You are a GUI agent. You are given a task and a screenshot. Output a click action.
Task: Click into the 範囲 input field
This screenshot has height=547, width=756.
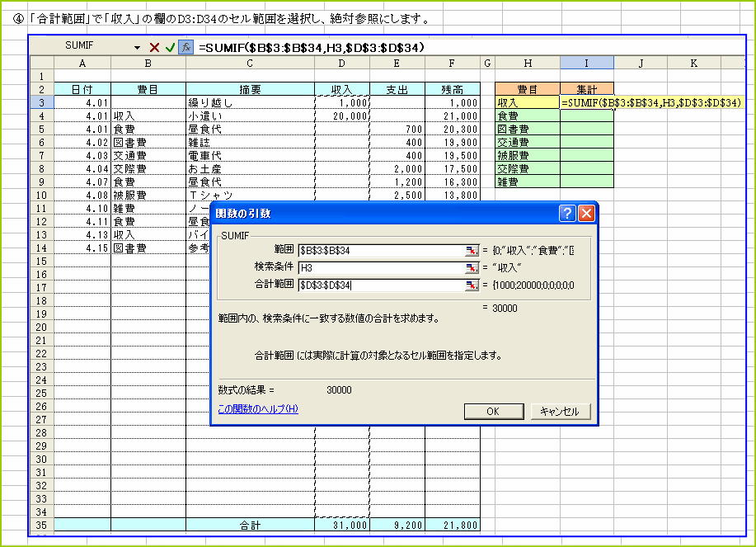coord(382,250)
